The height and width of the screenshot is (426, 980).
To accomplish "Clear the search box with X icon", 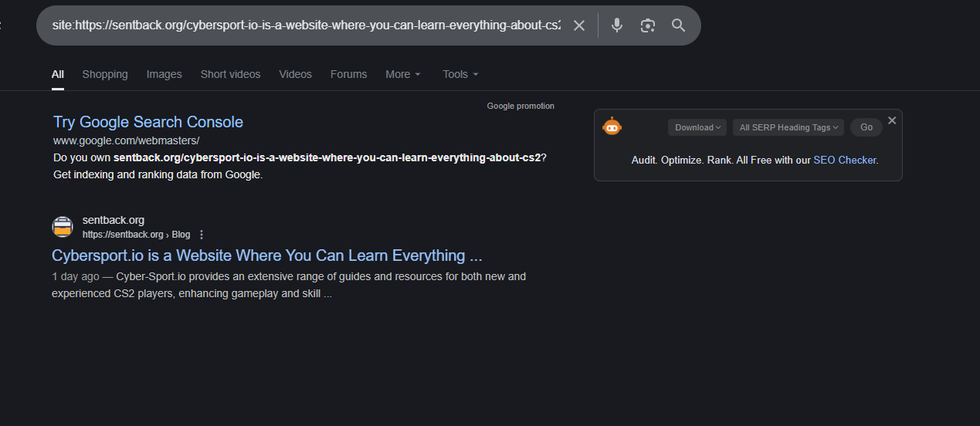I will pos(579,25).
